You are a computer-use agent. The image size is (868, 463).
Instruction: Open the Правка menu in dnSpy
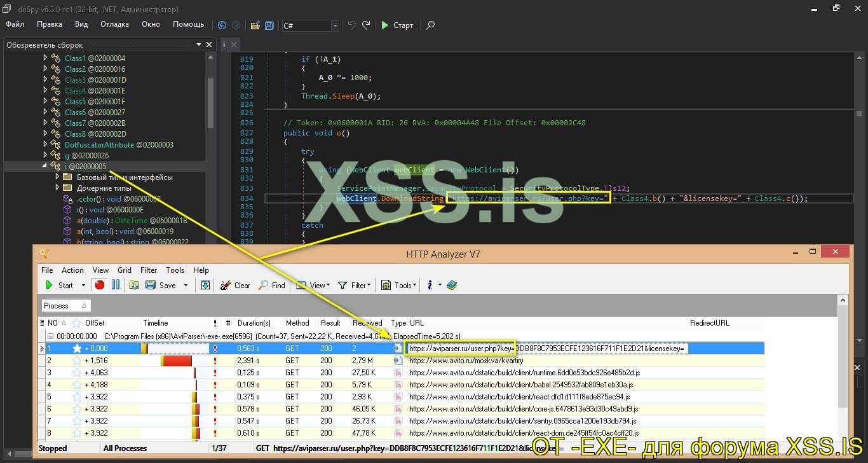(x=50, y=24)
